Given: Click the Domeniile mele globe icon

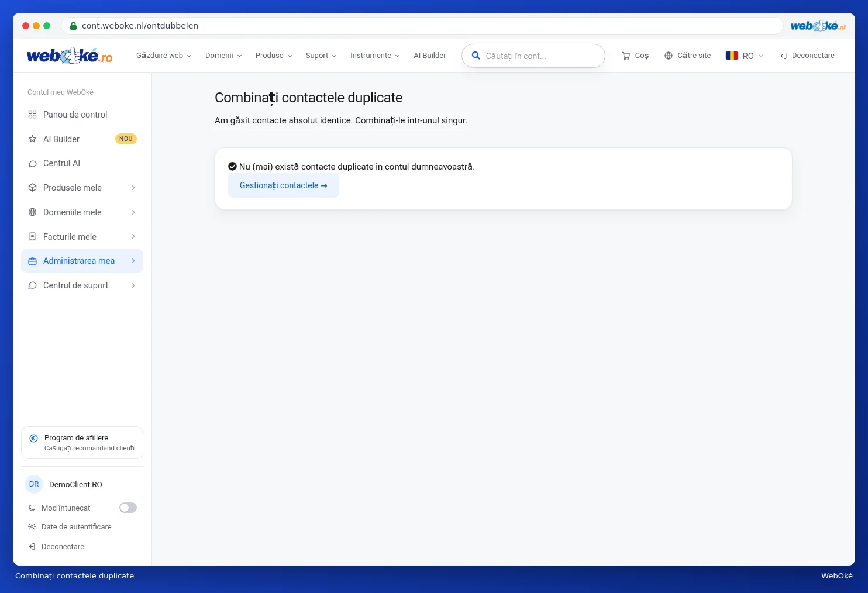Looking at the screenshot, I should pyautogui.click(x=33, y=212).
